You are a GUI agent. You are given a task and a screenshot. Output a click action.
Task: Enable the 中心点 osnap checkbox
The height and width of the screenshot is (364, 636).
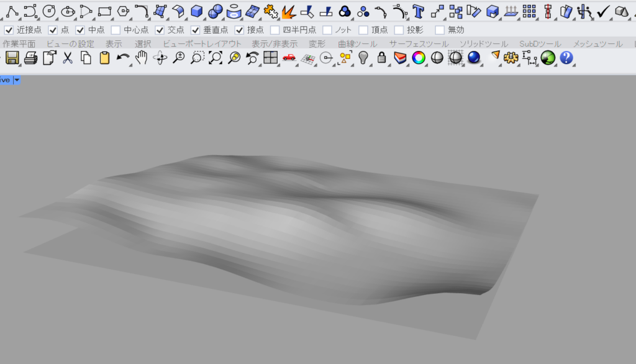(116, 30)
